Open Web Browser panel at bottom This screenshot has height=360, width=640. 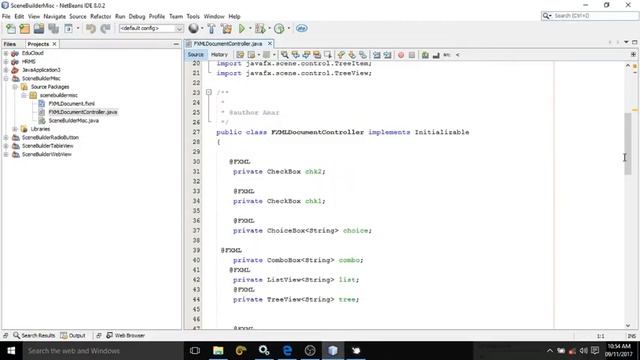click(x=125, y=336)
